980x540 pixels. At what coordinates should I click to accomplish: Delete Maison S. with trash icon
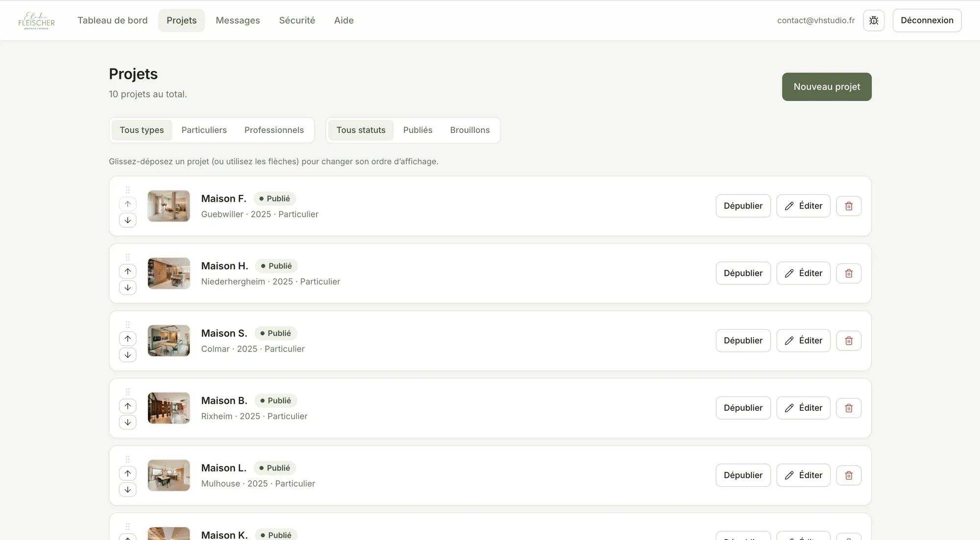point(849,341)
